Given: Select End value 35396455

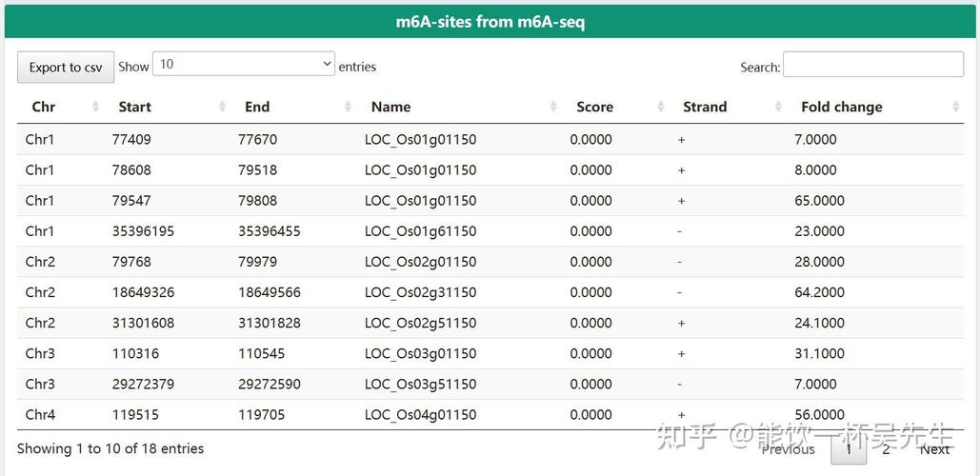Looking at the screenshot, I should click(270, 231).
